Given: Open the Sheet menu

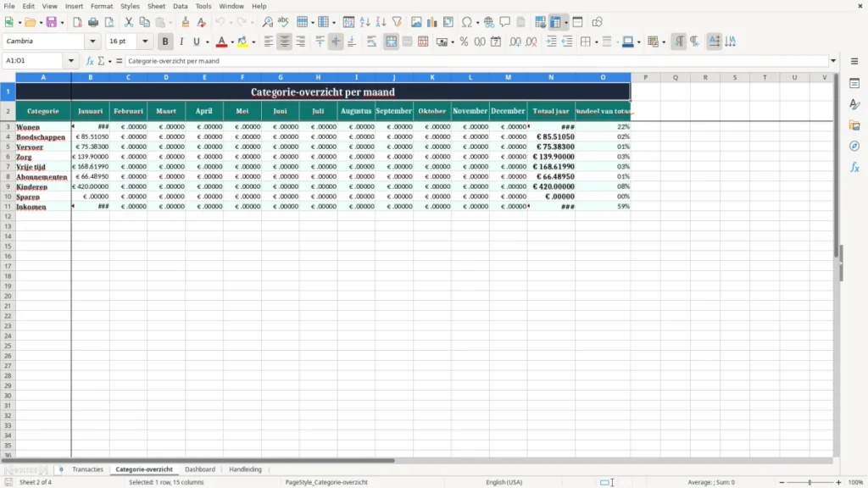Looking at the screenshot, I should pyautogui.click(x=156, y=6).
